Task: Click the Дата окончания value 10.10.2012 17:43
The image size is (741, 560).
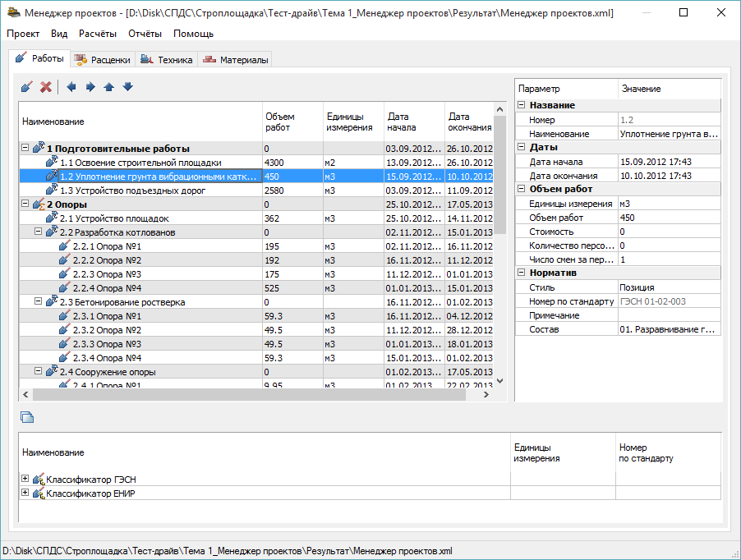Action: (670, 176)
